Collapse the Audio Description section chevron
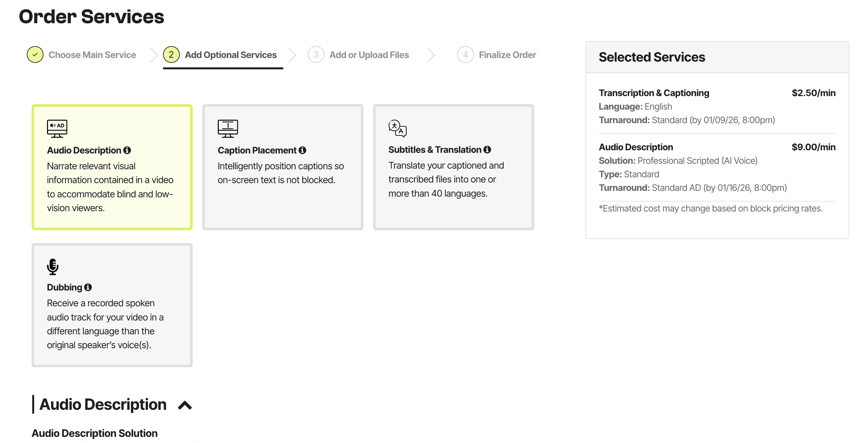868x443 pixels. tap(185, 405)
